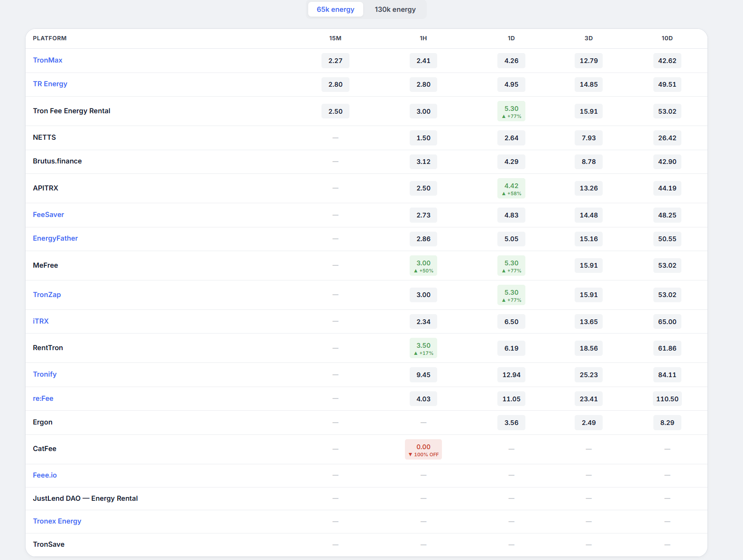Select TR Energy 1D price 4.95
The width and height of the screenshot is (743, 560).
pos(511,84)
